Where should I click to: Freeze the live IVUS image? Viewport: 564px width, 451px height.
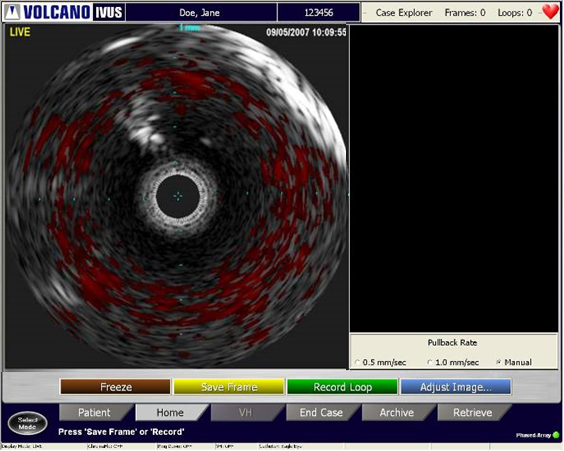[116, 387]
